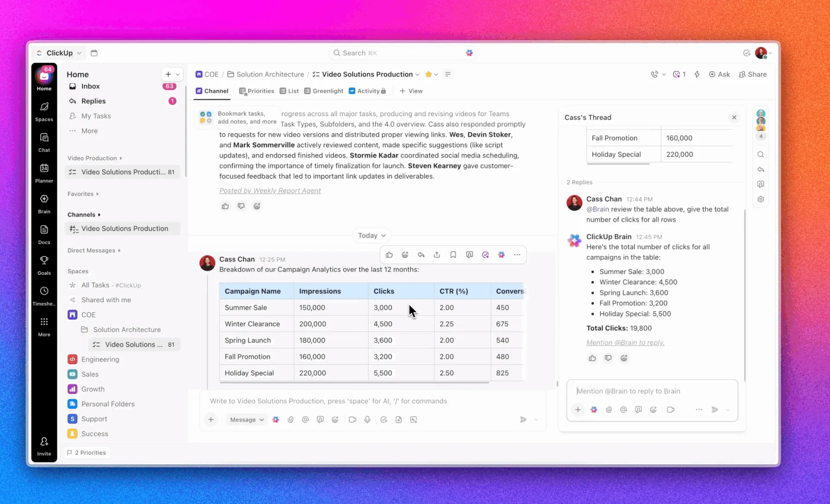Click the reply arrow in the message hover toolbar
Screen dimensions: 830x504
pos(421,255)
